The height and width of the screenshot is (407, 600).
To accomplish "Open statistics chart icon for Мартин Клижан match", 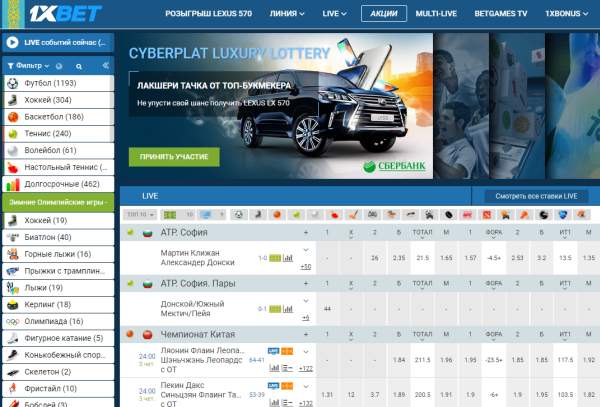I will pos(288,258).
